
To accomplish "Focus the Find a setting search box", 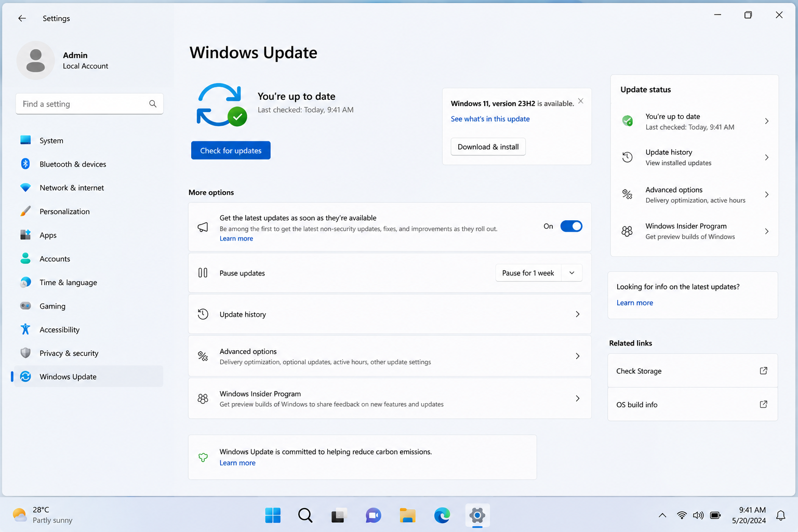I will [x=89, y=104].
